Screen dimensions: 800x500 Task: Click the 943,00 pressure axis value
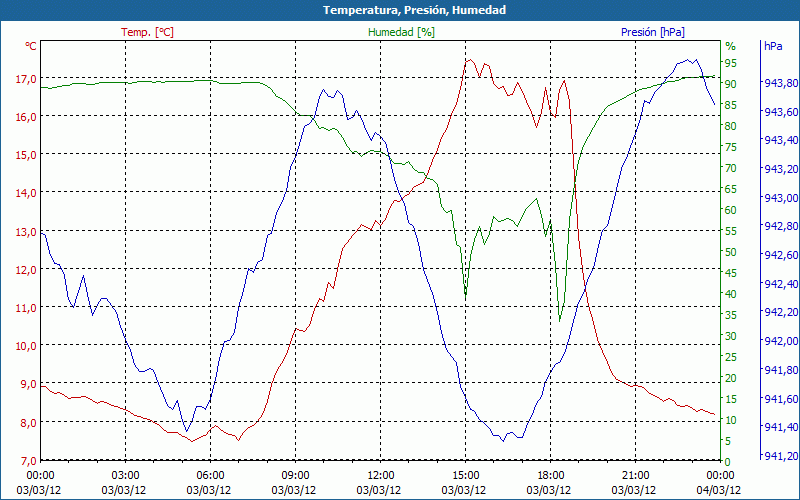[x=780, y=197]
